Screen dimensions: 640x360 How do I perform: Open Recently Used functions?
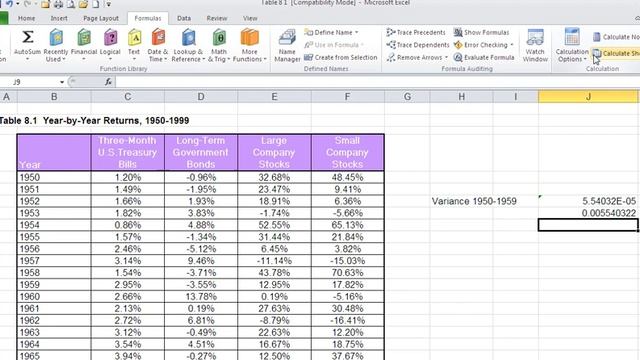click(56, 45)
